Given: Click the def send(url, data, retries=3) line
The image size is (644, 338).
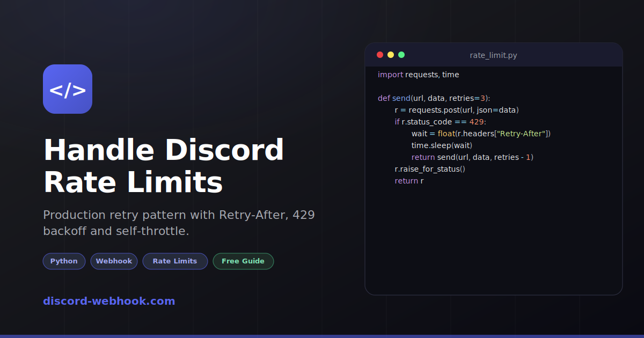Looking at the screenshot, I should coord(434,98).
